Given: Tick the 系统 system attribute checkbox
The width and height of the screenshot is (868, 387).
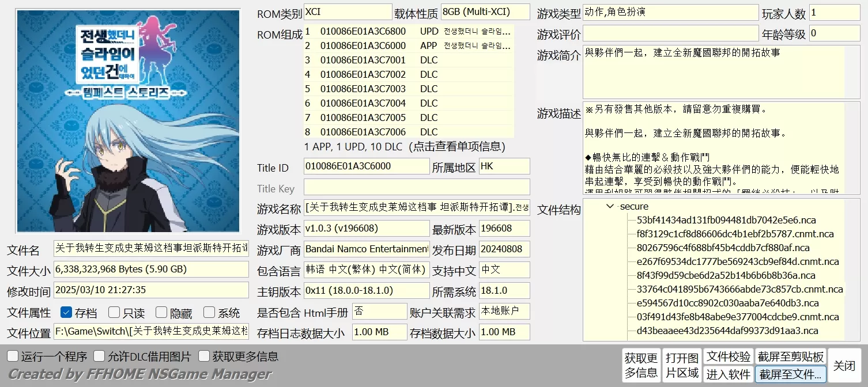Looking at the screenshot, I should pos(209,313).
